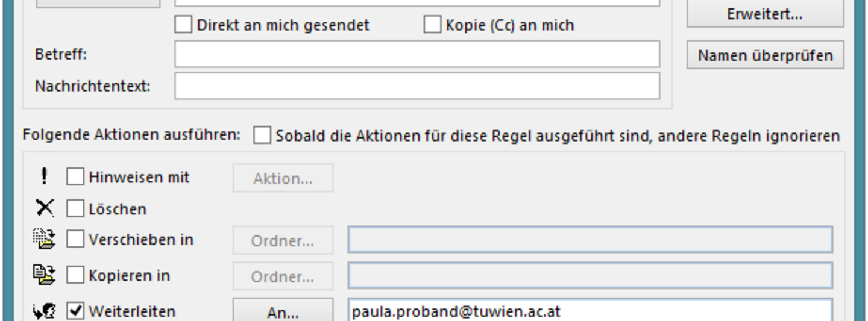Enable Verschieben in checkbox

tap(75, 239)
